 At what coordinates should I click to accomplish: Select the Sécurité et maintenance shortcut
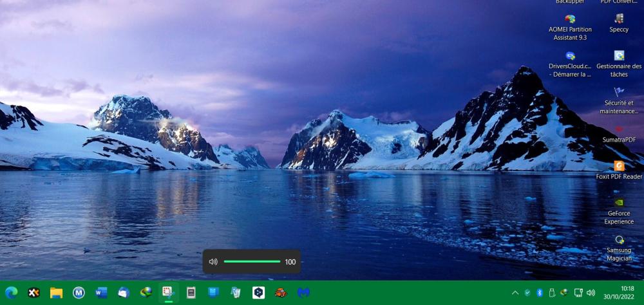point(619,100)
